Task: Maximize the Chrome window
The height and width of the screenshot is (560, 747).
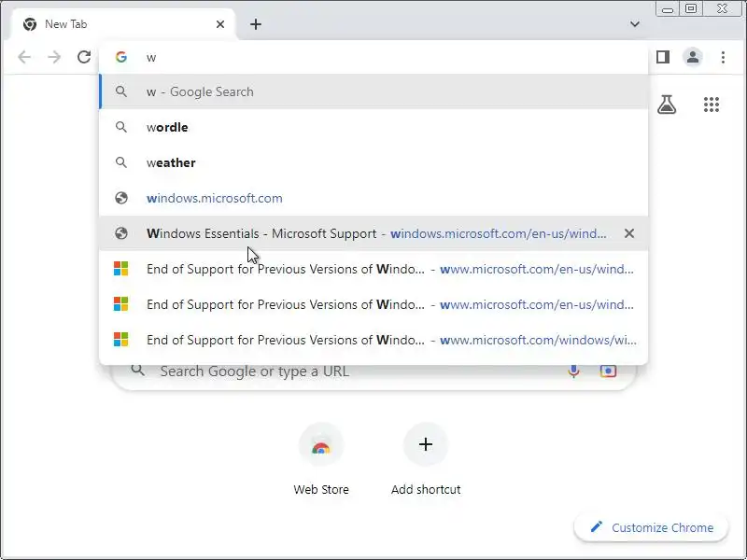Action: (x=691, y=9)
